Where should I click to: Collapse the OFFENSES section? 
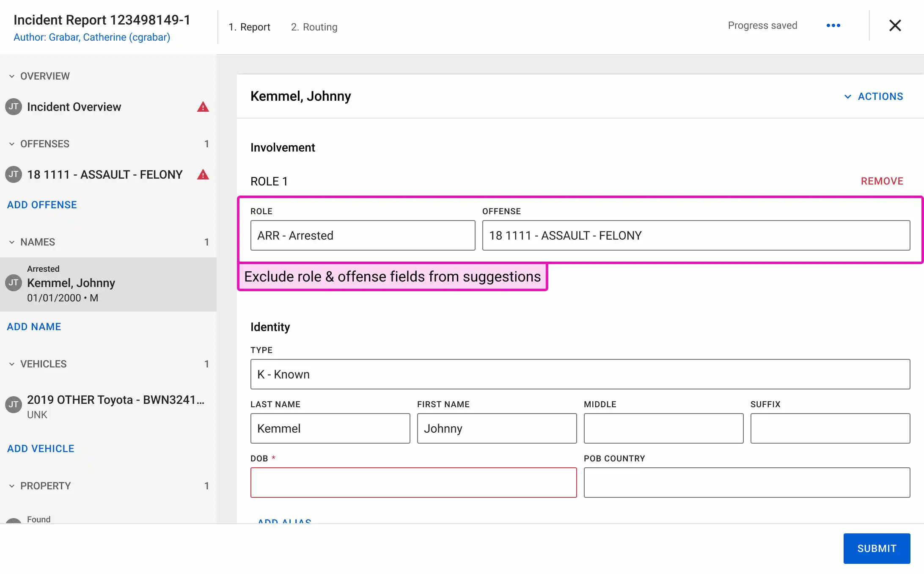point(11,144)
